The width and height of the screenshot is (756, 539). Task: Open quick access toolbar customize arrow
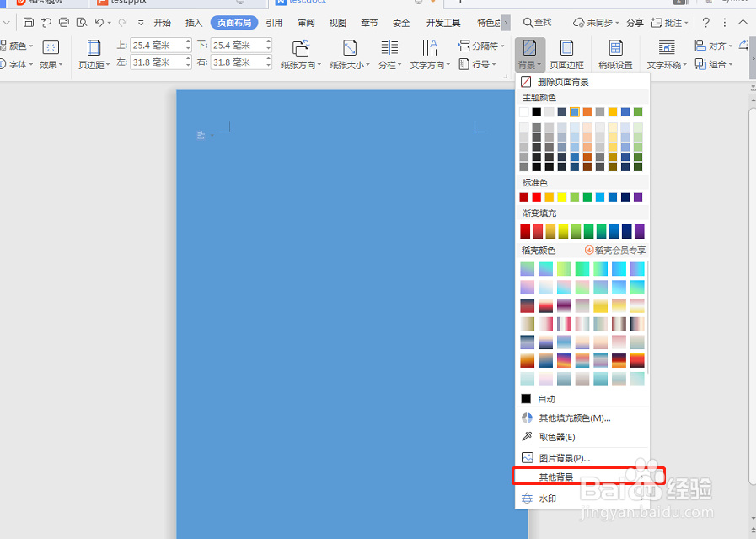(141, 23)
